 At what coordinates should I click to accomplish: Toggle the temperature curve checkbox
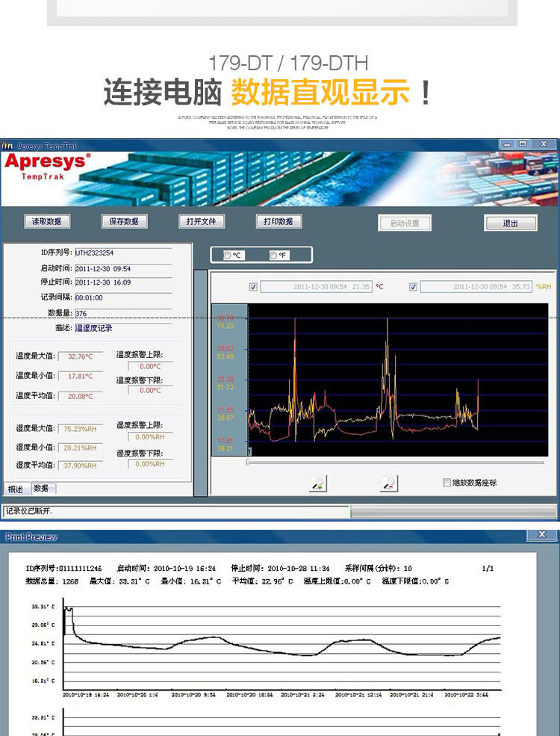(x=253, y=287)
